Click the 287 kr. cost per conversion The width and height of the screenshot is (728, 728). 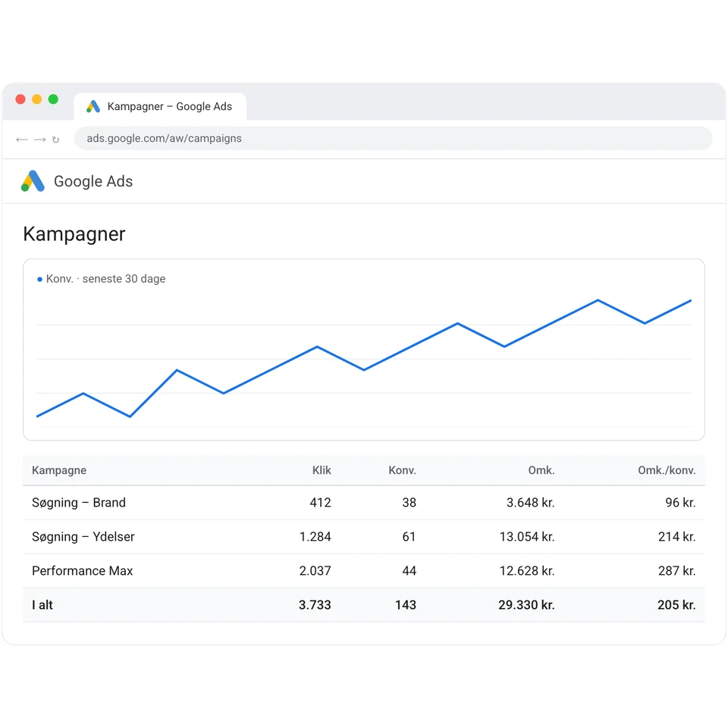pos(677,570)
